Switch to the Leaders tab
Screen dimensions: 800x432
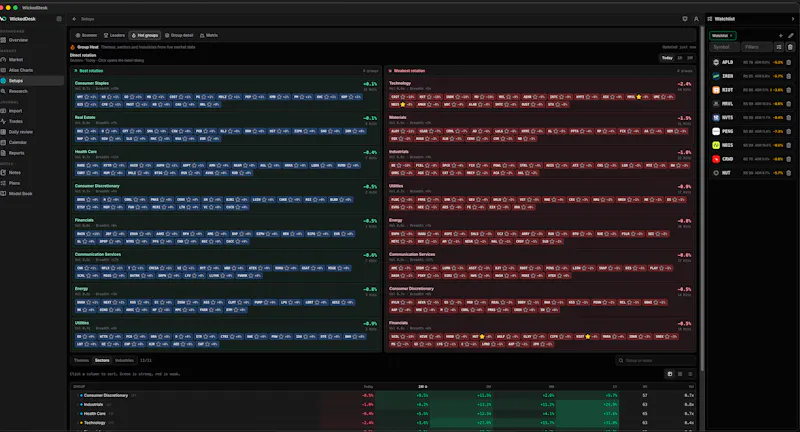tap(114, 35)
